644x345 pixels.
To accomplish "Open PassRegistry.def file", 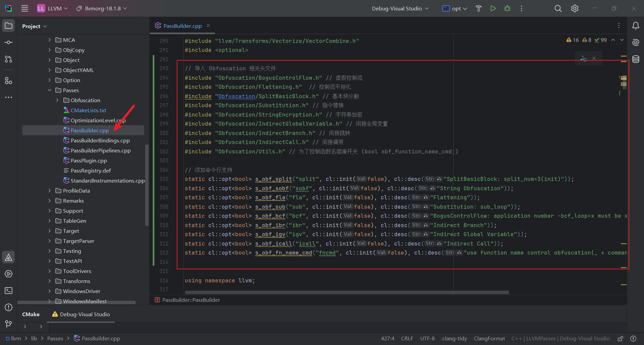I will tap(87, 170).
